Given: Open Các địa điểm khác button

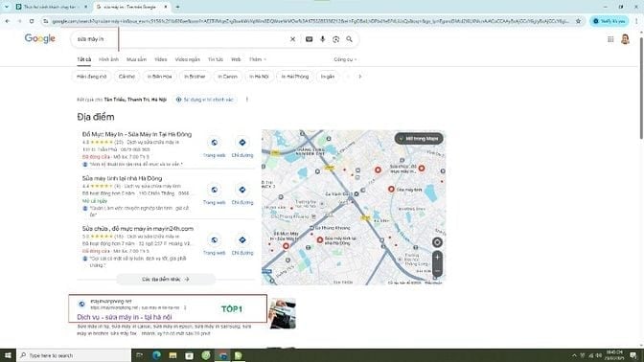Looking at the screenshot, I should (x=166, y=279).
